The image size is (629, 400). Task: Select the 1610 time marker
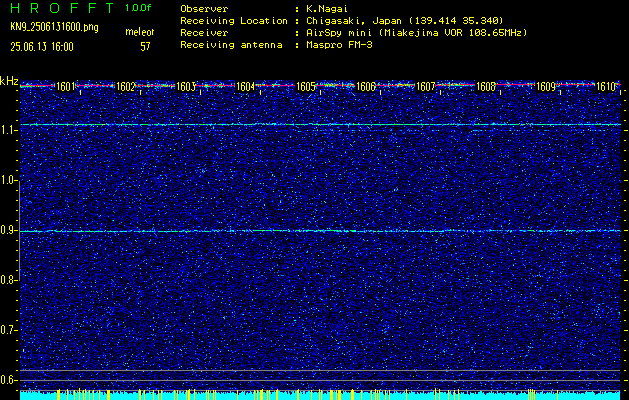(x=606, y=87)
